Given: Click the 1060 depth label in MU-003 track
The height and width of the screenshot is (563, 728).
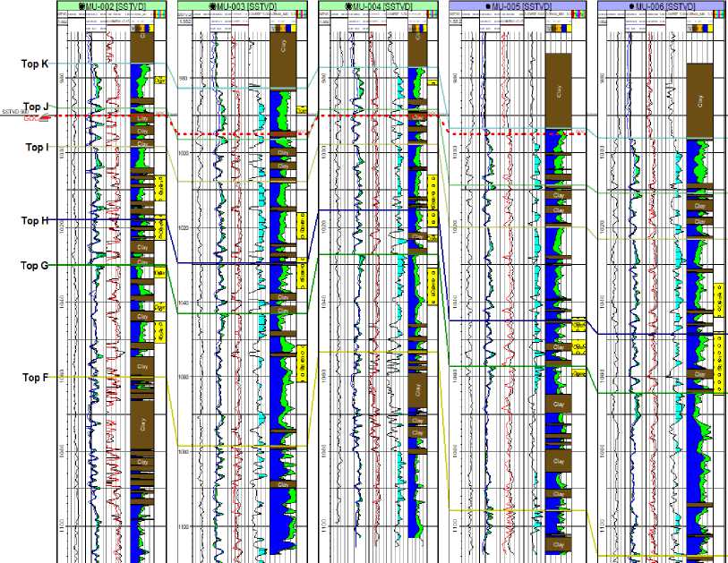Looking at the screenshot, I should coord(183,377).
